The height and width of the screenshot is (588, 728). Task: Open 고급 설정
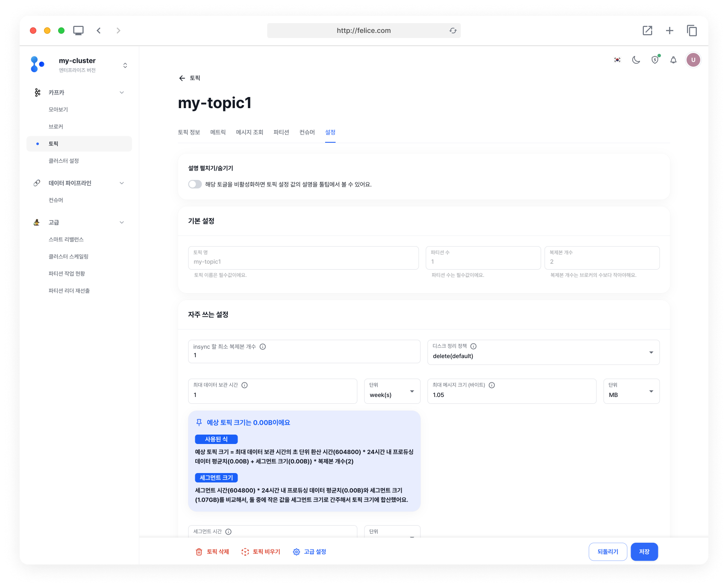(x=310, y=552)
